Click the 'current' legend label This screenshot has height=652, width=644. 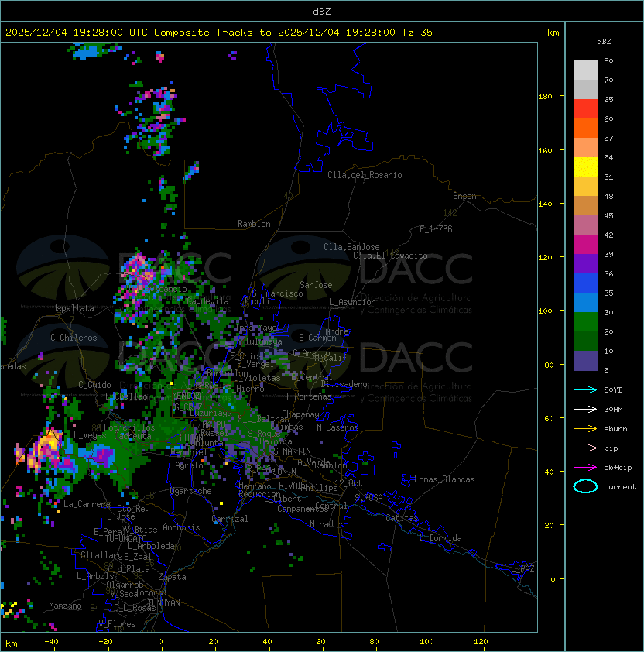pos(620,487)
